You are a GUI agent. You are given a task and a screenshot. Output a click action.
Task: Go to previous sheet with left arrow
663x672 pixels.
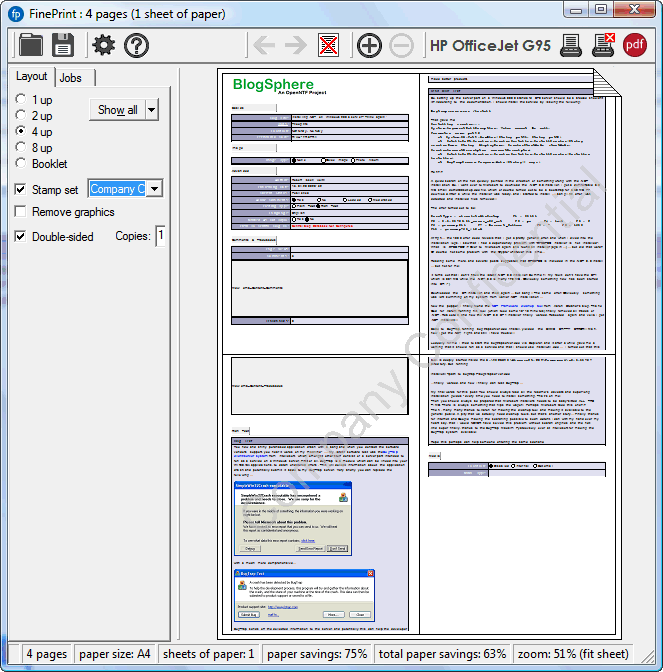click(x=264, y=45)
